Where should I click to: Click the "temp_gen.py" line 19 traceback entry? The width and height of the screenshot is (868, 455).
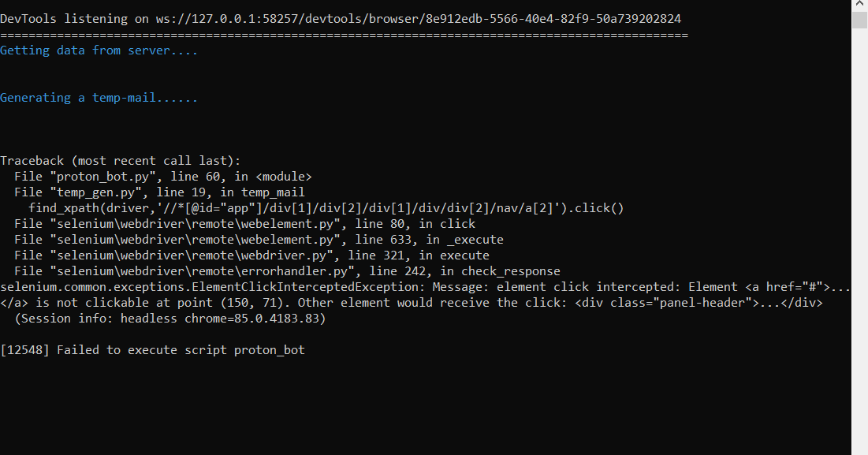[x=159, y=192]
